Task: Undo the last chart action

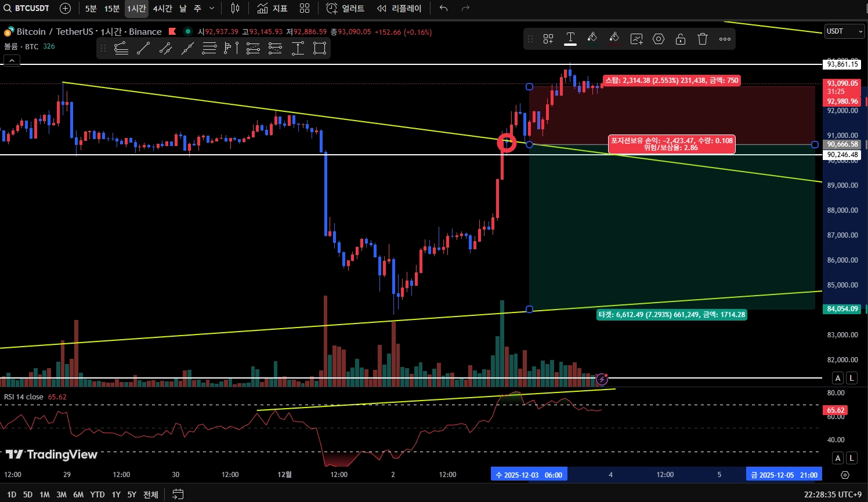Action: coord(444,8)
